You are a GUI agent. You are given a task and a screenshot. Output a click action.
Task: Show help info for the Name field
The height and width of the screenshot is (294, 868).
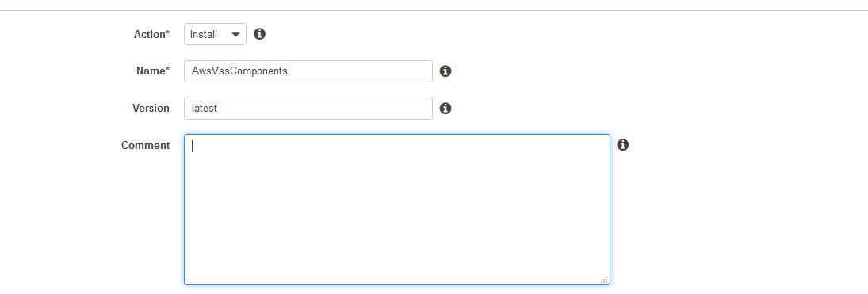[x=445, y=71]
